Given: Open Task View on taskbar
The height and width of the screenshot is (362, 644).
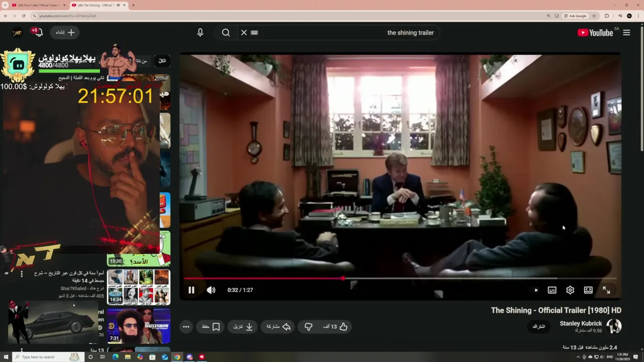Looking at the screenshot, I should point(103,357).
